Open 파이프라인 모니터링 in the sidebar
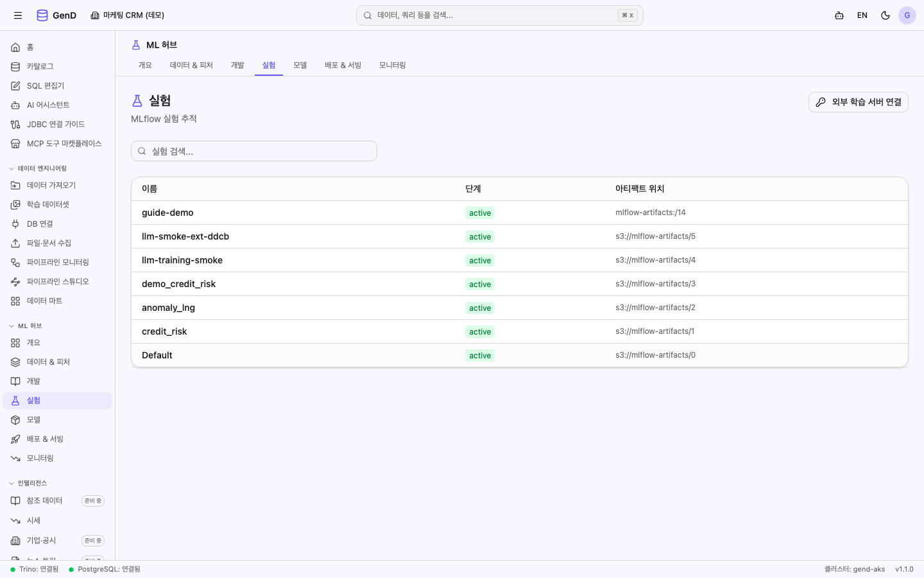The width and height of the screenshot is (924, 578). click(x=58, y=263)
